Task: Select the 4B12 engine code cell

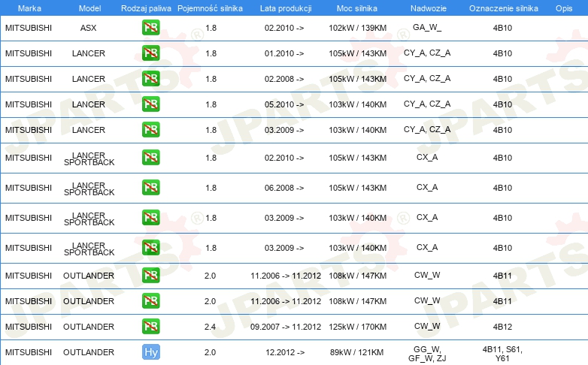Action: click(x=502, y=327)
